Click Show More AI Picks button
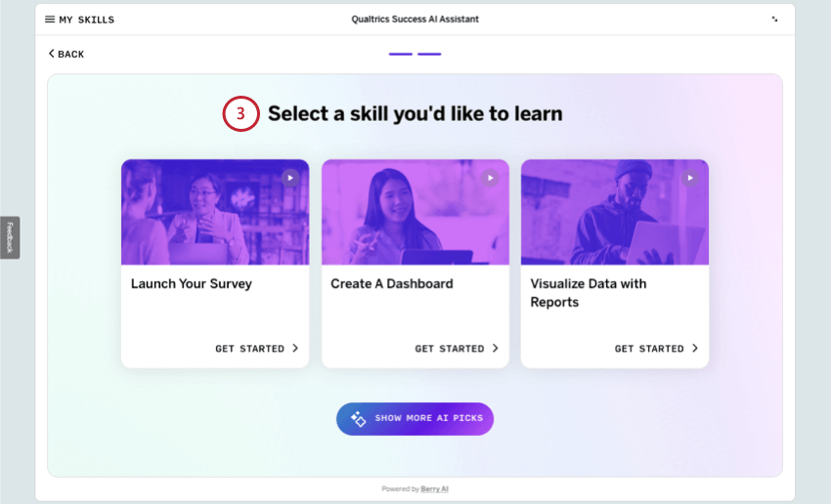This screenshot has width=831, height=504. coord(415,419)
